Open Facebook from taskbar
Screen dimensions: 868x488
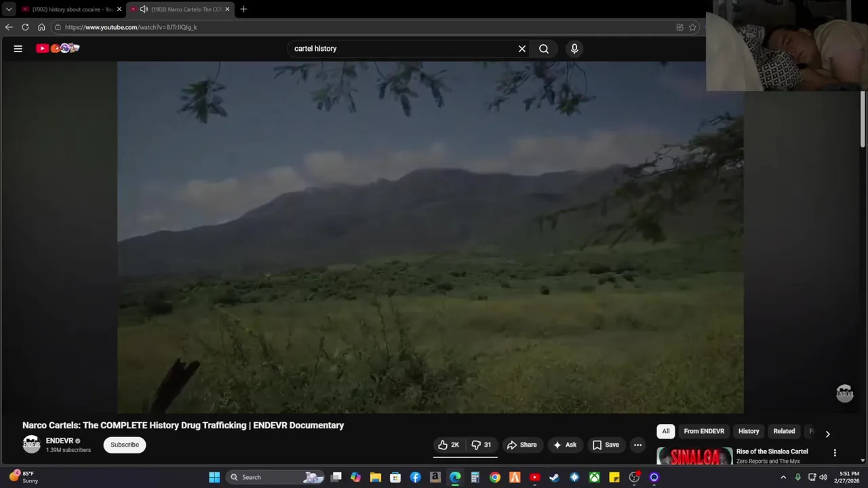416,477
